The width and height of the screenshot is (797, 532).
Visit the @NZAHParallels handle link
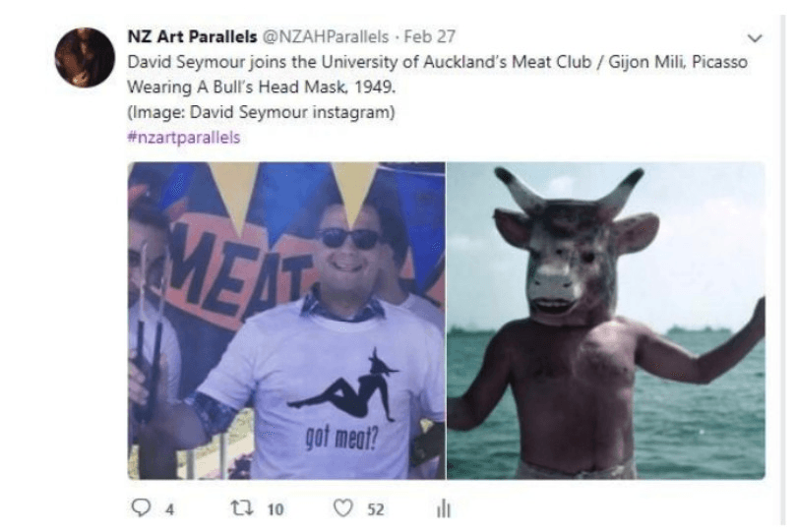[326, 36]
